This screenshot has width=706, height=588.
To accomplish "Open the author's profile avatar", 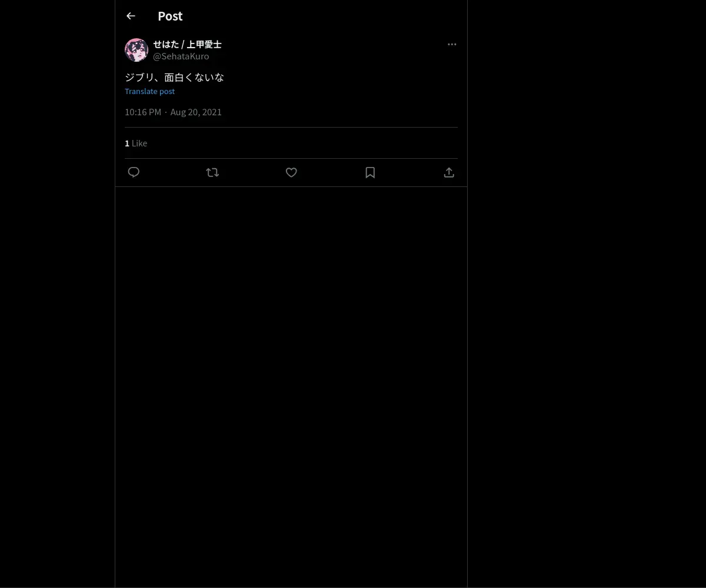I will coord(136,50).
